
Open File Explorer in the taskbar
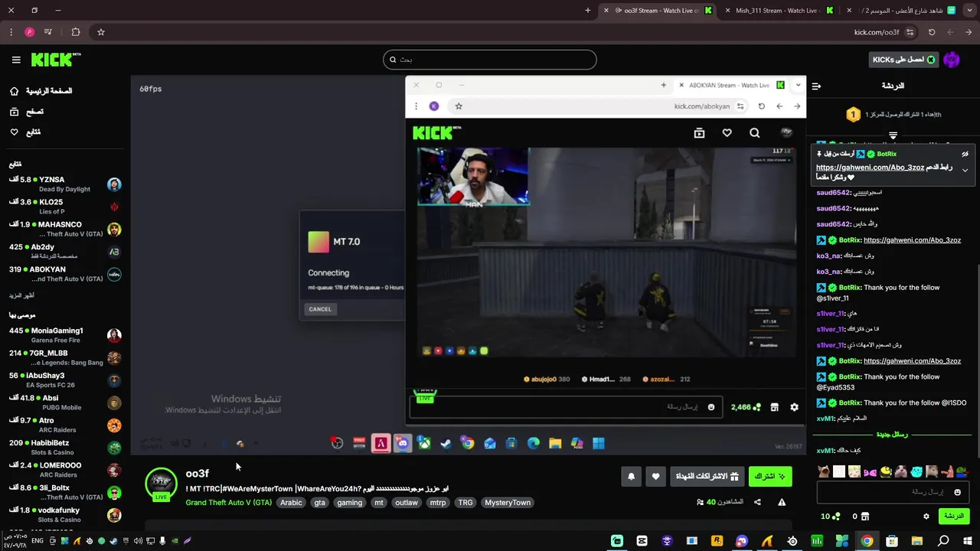[x=917, y=541]
